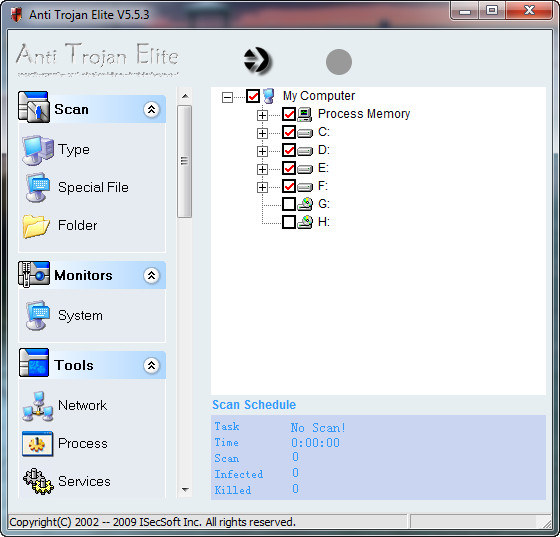
Task: Click the E: drive icon
Action: 305,169
